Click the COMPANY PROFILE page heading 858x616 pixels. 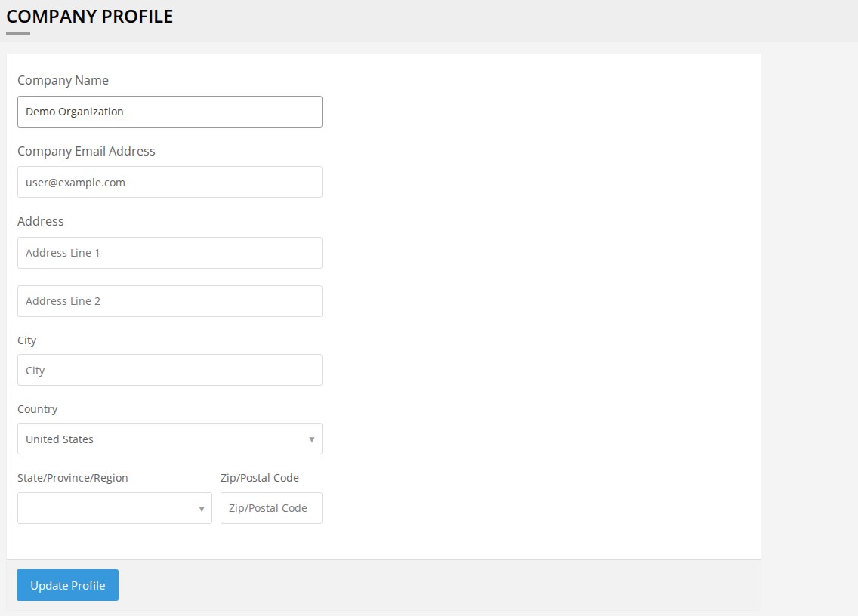[x=89, y=17]
